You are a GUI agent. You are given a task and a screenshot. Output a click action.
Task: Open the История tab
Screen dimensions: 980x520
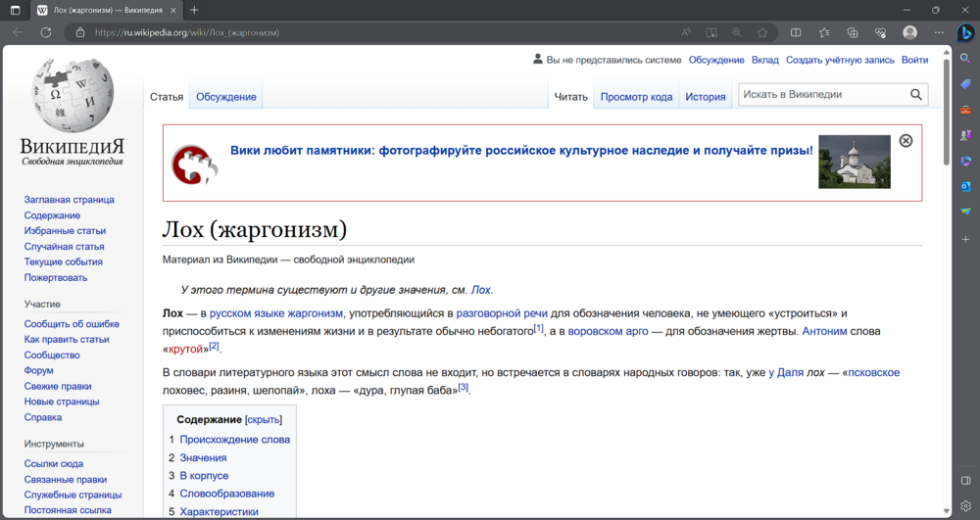coord(705,97)
